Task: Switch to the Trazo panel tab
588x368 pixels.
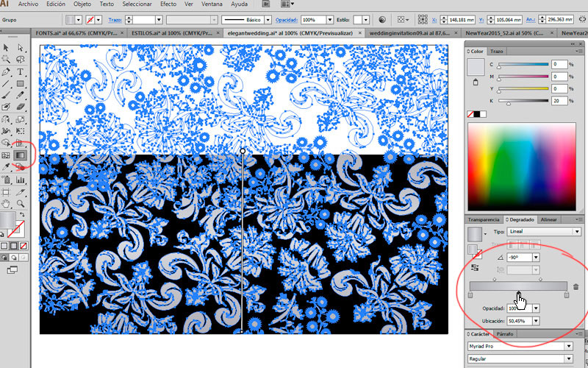Action: click(x=497, y=51)
